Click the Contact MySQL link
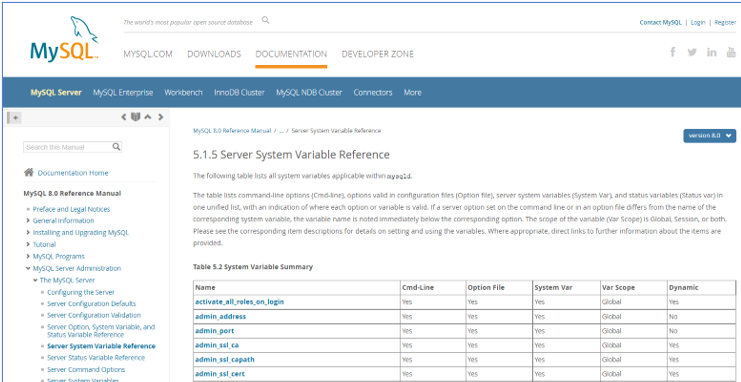This screenshot has height=382, width=741. (660, 22)
